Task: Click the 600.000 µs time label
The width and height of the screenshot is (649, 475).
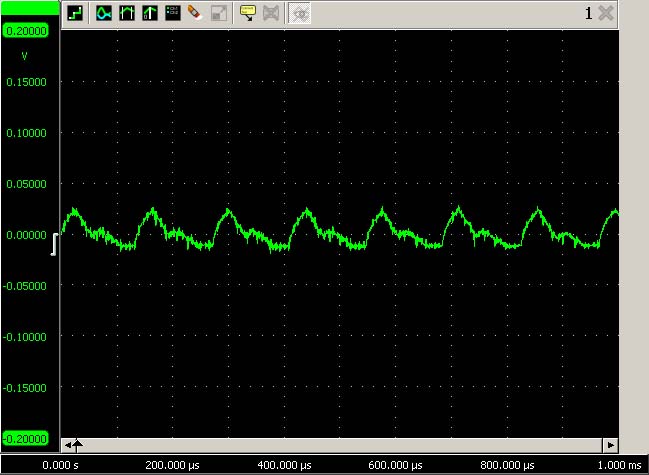Action: [395, 465]
